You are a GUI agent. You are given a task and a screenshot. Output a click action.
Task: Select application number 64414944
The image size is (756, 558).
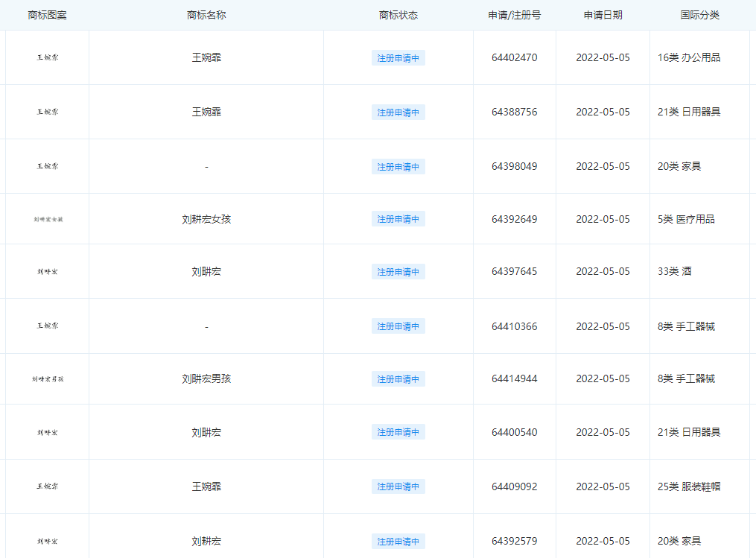coord(515,379)
